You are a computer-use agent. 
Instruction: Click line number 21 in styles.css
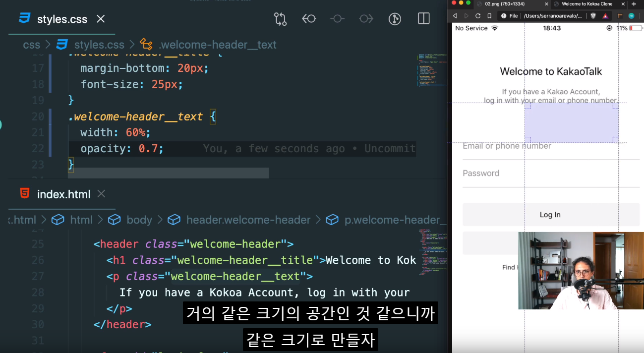tap(38, 132)
